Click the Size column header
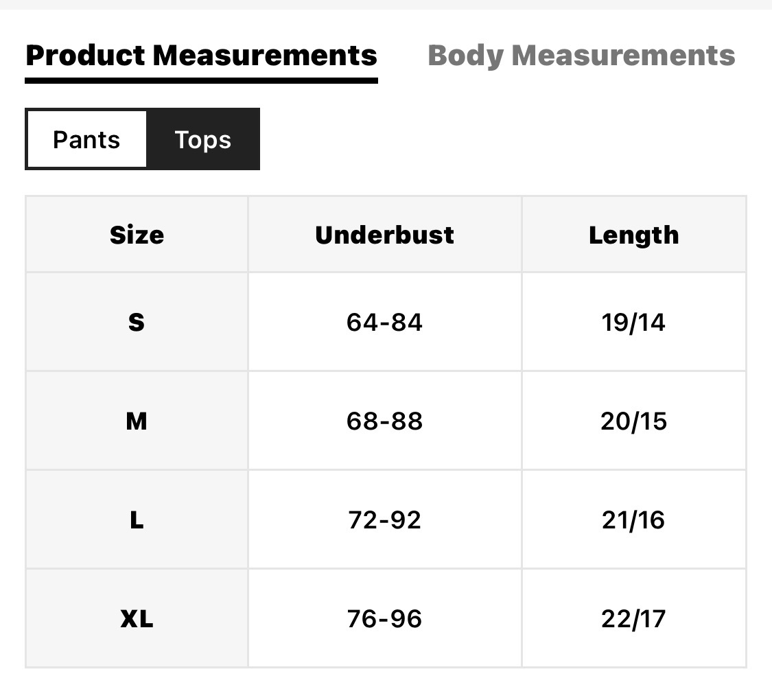Viewport: 772px width, 700px height. 137,235
